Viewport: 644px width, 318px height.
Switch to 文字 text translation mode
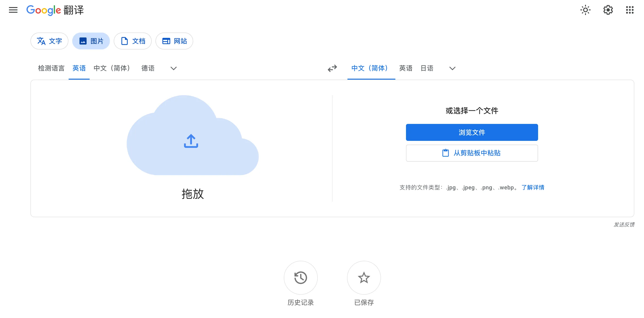pos(49,41)
